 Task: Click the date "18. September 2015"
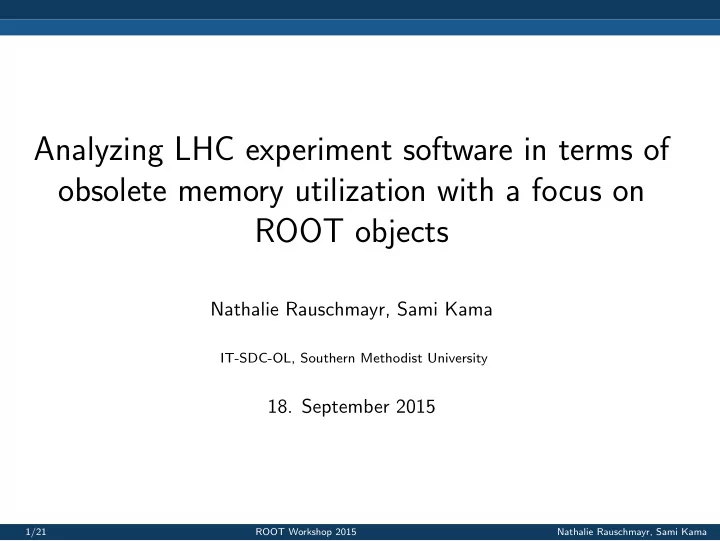click(351, 406)
